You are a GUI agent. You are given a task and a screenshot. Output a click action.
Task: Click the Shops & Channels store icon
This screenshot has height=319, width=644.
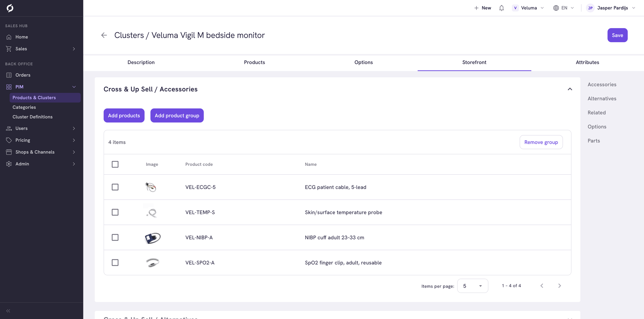[9, 152]
